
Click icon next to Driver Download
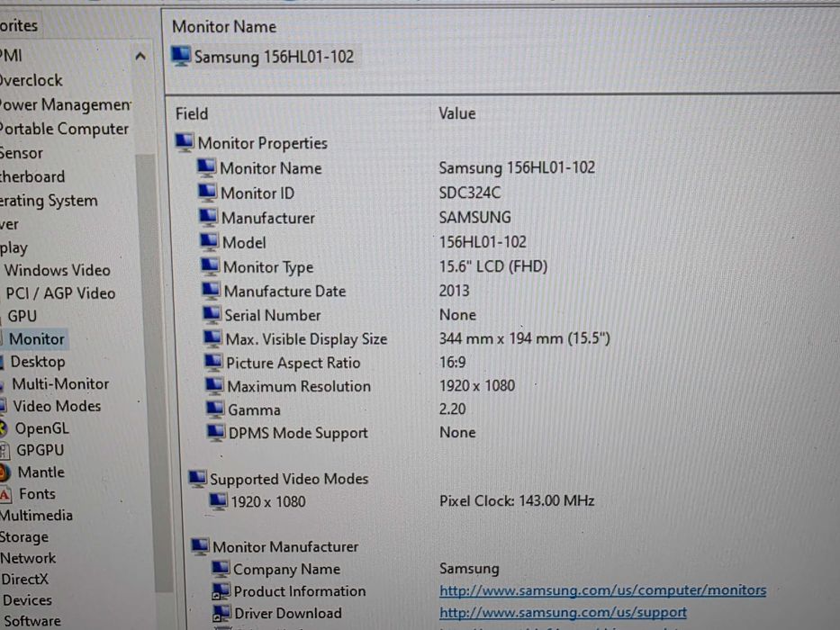click(221, 613)
